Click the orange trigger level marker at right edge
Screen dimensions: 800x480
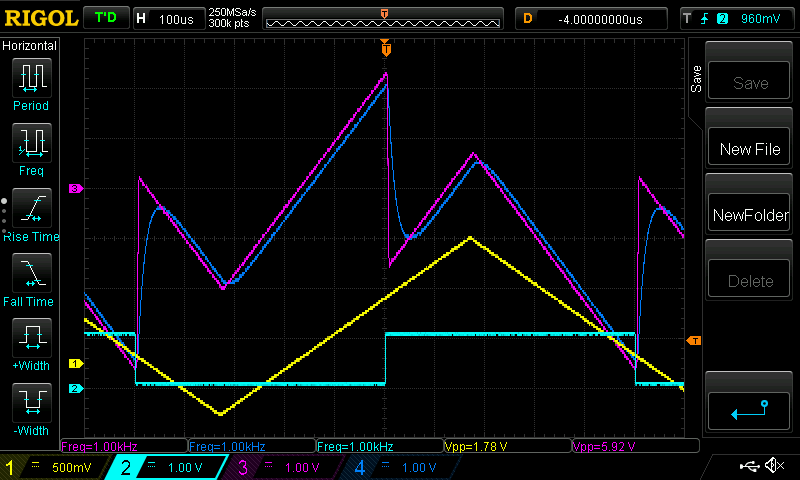(693, 341)
